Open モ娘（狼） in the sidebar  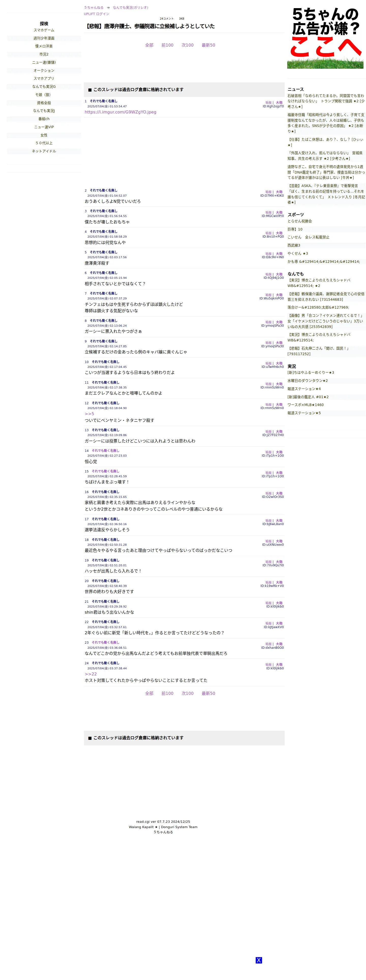point(44,95)
